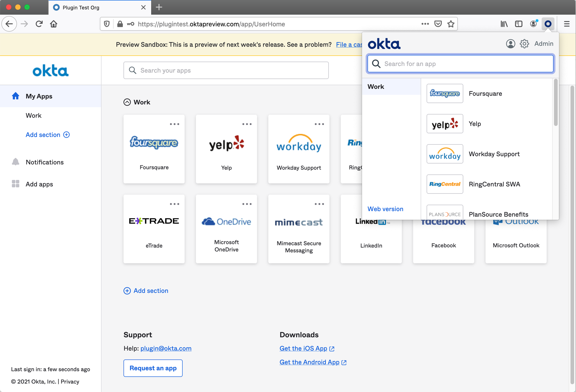
Task: Launch the Microsoft Outlook app tile
Action: [x=516, y=242]
